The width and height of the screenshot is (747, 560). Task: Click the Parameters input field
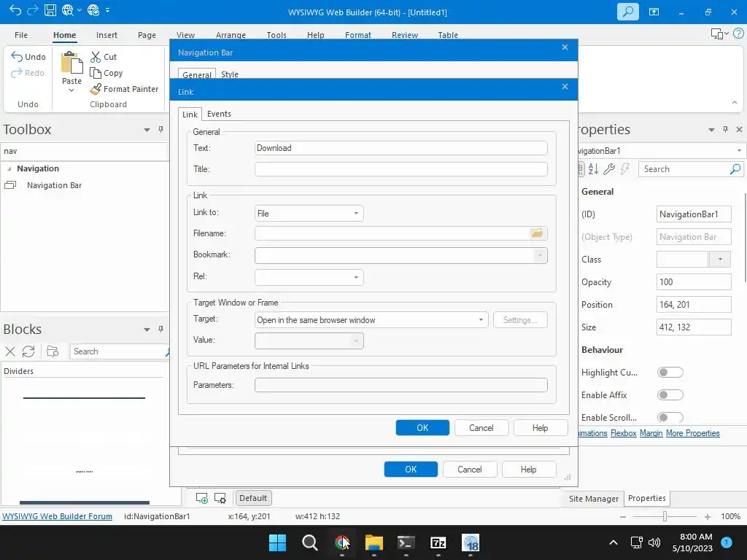click(401, 385)
